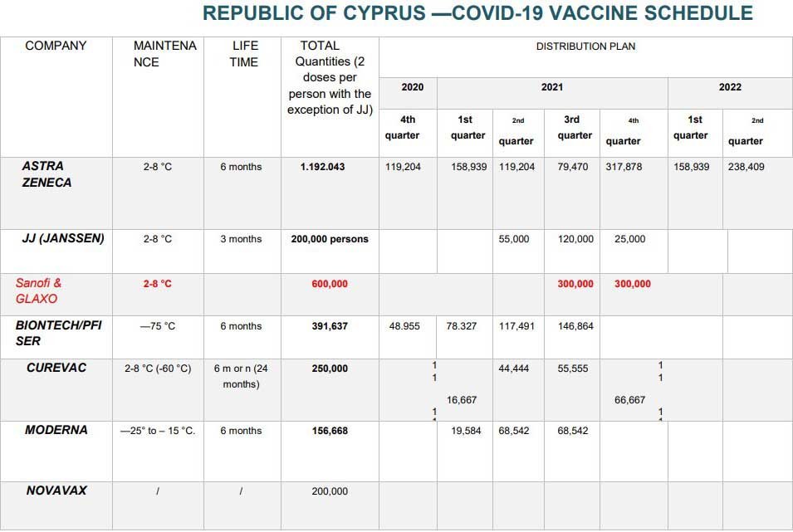Select the NOVAVAX row label
This screenshot has height=532, width=793.
(x=56, y=491)
